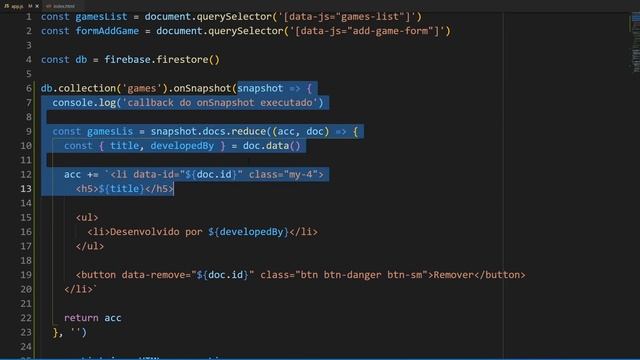Select line number 22 in gutter
The image size is (640, 360).
point(26,318)
